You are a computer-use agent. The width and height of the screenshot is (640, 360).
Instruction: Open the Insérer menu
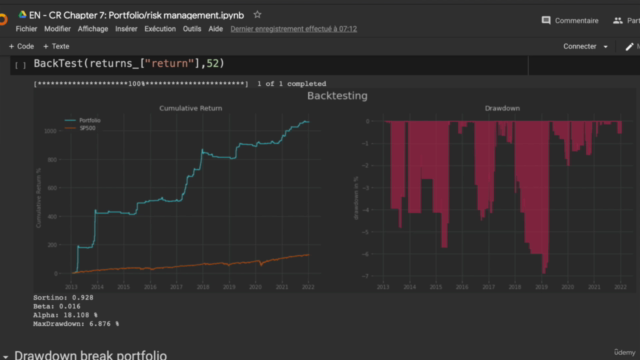tap(126, 29)
